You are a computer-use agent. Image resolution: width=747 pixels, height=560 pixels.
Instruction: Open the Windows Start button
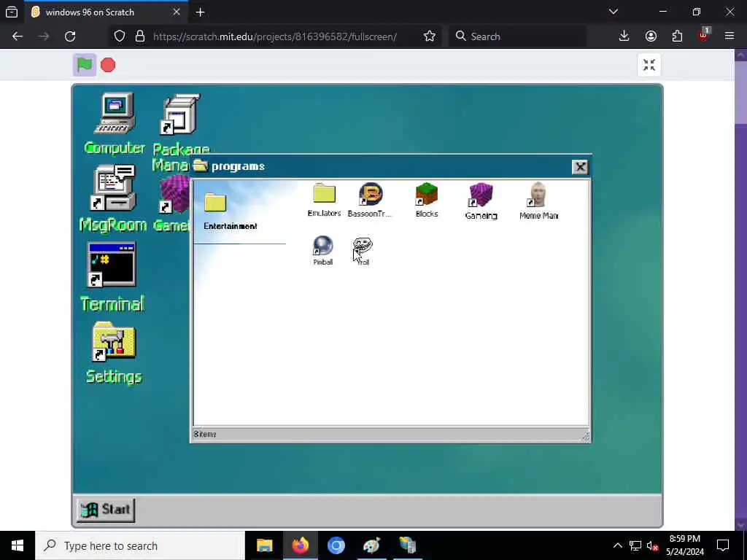pyautogui.click(x=18, y=545)
